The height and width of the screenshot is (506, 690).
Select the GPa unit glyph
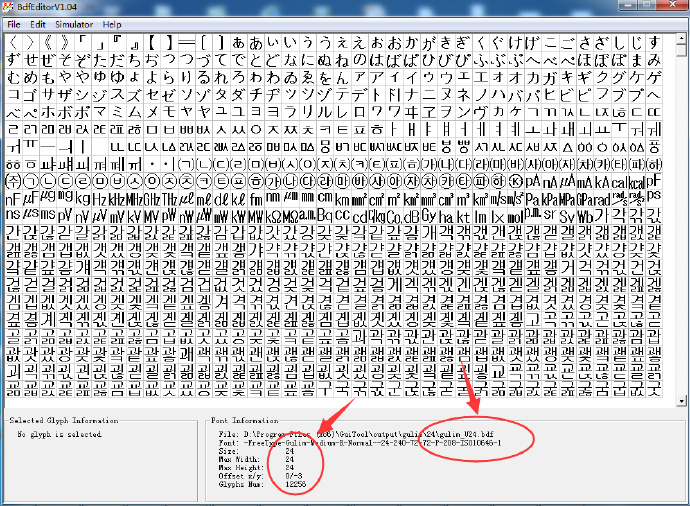[x=584, y=199]
